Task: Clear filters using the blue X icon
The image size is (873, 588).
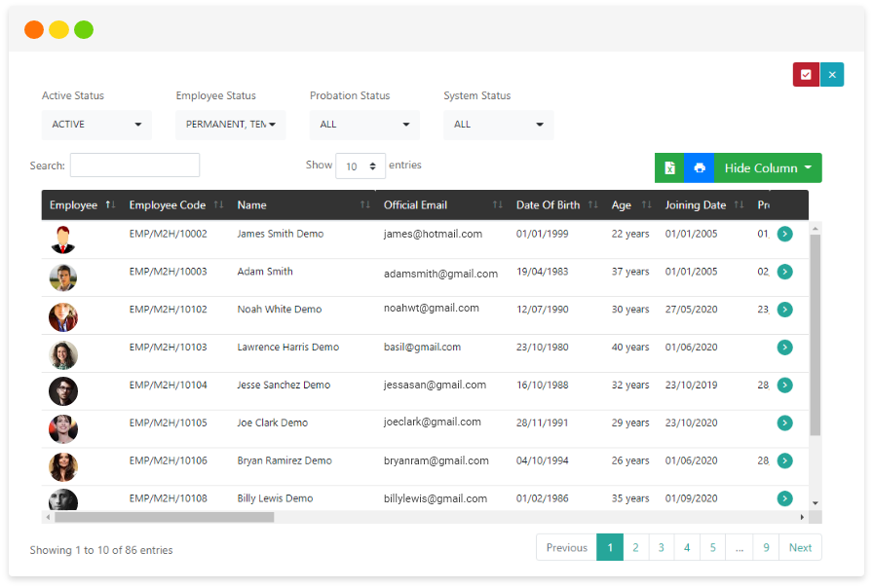Action: tap(832, 74)
